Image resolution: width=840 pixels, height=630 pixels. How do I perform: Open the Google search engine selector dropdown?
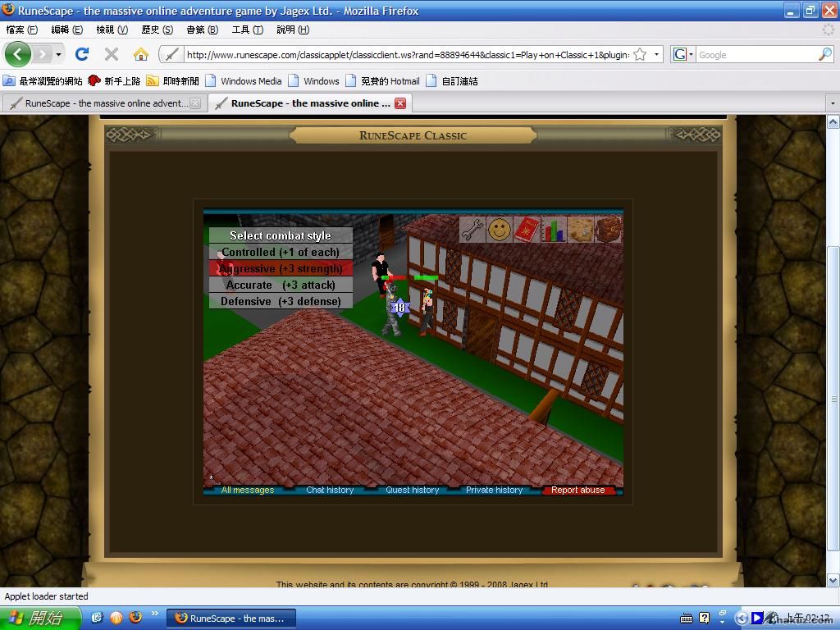[x=683, y=54]
